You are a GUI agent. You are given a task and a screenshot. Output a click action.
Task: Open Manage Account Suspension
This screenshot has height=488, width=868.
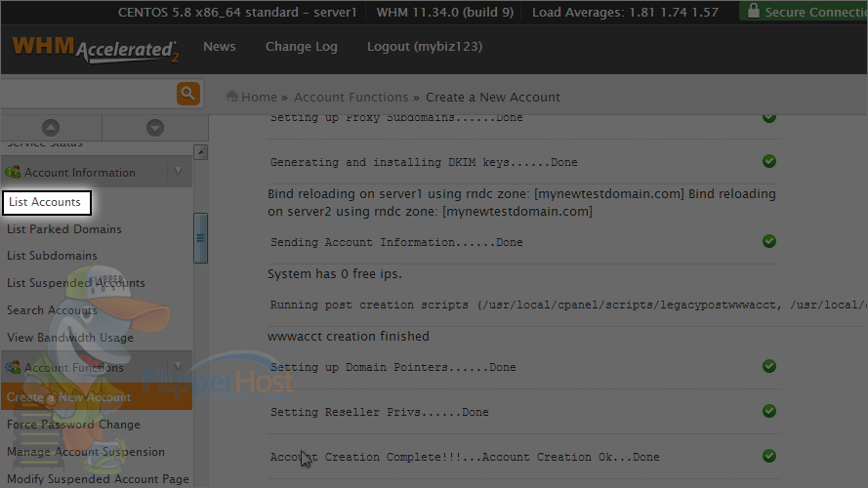[x=86, y=452]
